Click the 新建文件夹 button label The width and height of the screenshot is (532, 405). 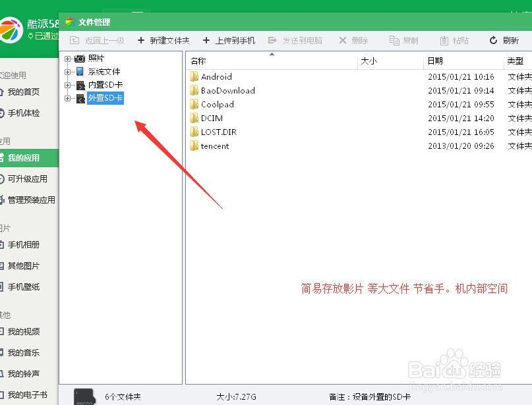pyautogui.click(x=169, y=41)
